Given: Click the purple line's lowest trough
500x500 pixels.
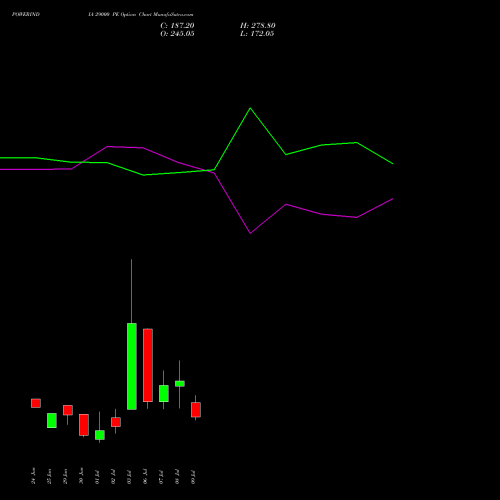Looking at the screenshot, I should 250,233.
